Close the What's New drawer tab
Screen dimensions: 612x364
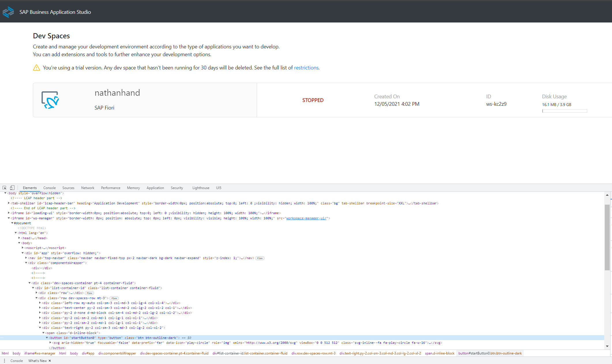[x=50, y=361]
